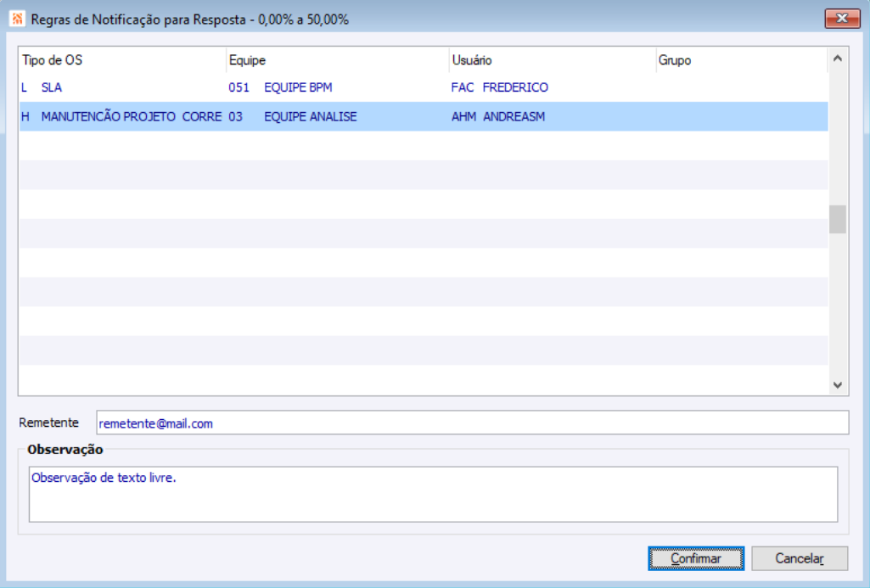Select the MANUTENCÃO PROJETO CORRE cell
Screen dimensions: 870x588
[132, 116]
